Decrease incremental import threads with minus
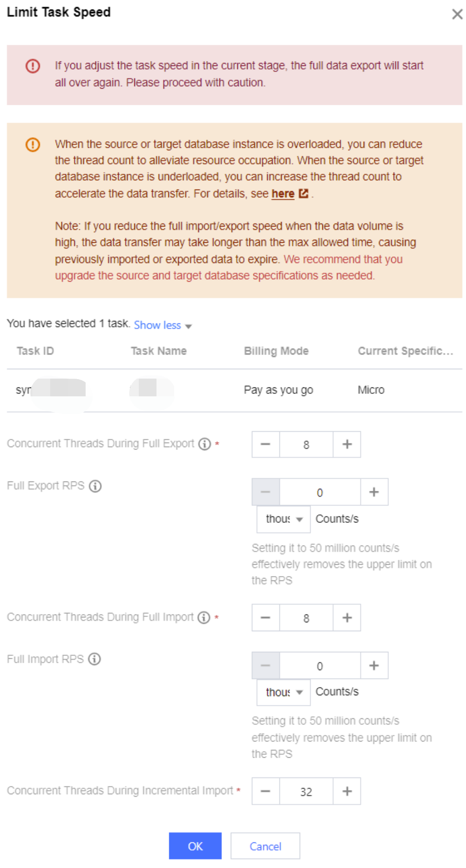 click(266, 791)
